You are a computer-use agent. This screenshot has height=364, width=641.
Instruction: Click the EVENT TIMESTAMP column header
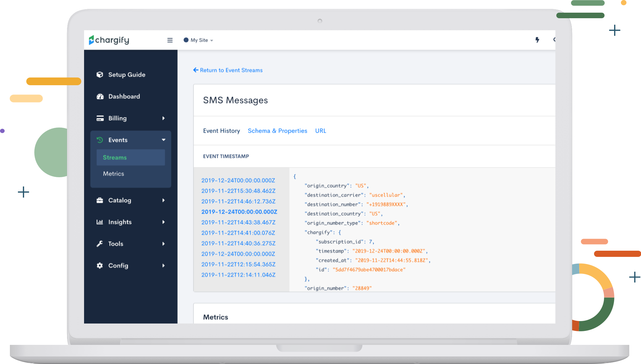click(x=226, y=156)
